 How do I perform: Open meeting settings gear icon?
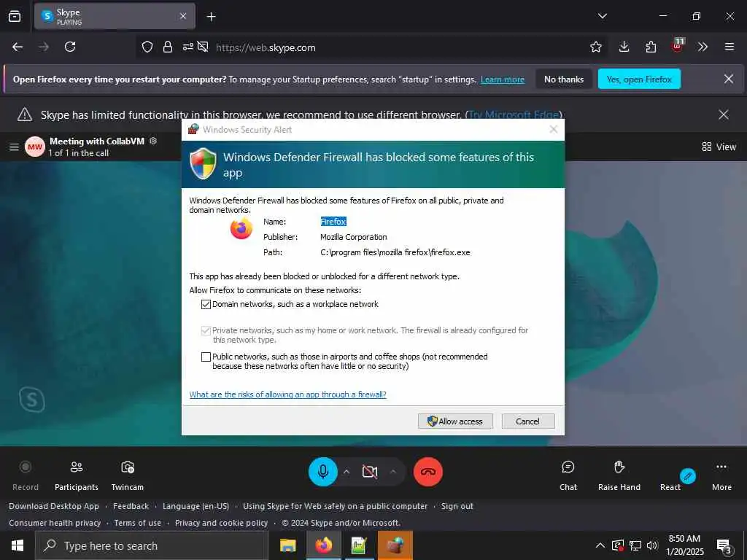[153, 141]
